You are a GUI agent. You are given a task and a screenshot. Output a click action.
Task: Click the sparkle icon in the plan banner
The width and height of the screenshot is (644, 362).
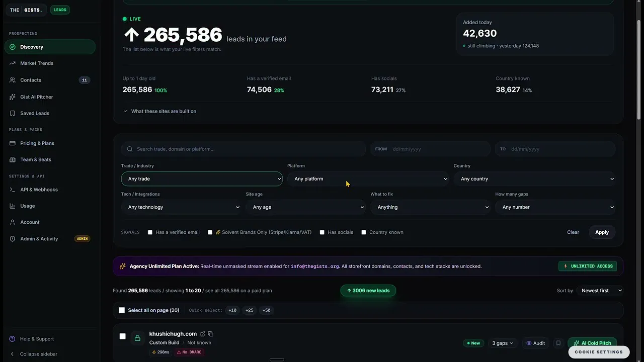pyautogui.click(x=122, y=266)
